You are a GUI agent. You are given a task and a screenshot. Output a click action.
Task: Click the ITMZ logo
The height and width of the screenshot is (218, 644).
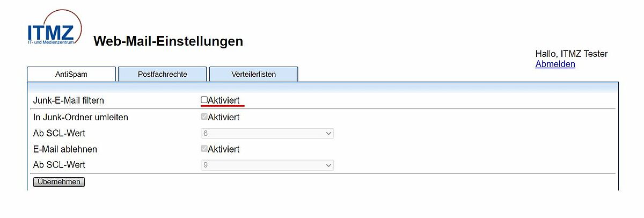pyautogui.click(x=54, y=28)
